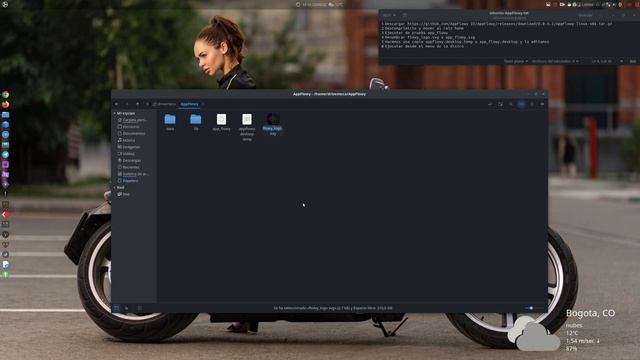The width and height of the screenshot is (640, 360).
Task: Click the Hacemos una copia line
Action: 467,42
